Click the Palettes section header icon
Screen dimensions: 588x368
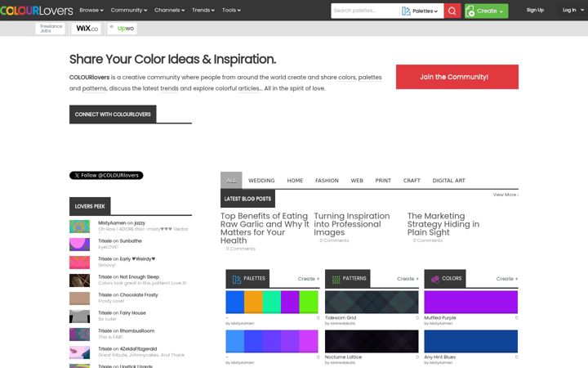click(236, 279)
